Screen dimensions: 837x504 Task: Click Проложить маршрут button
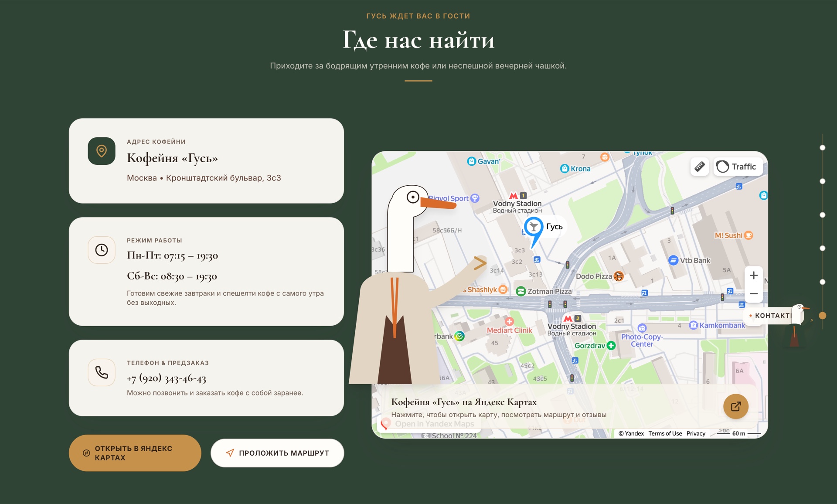277,453
